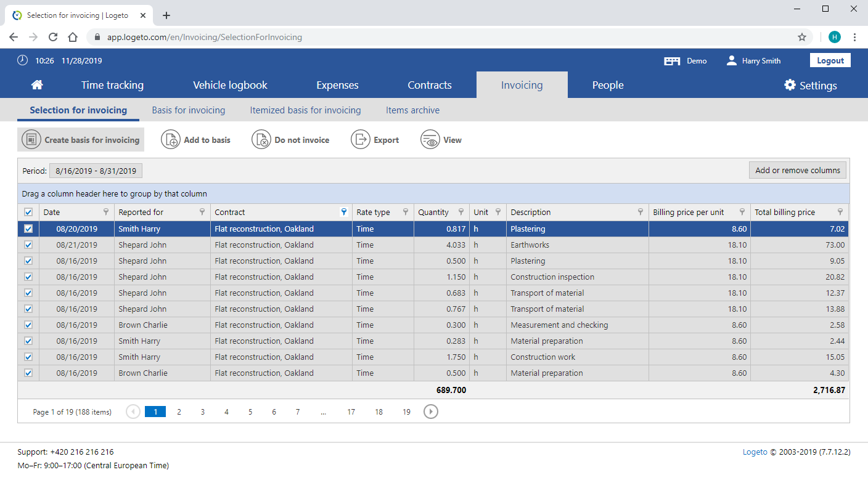Open the Logeto footer link

pyautogui.click(x=755, y=452)
